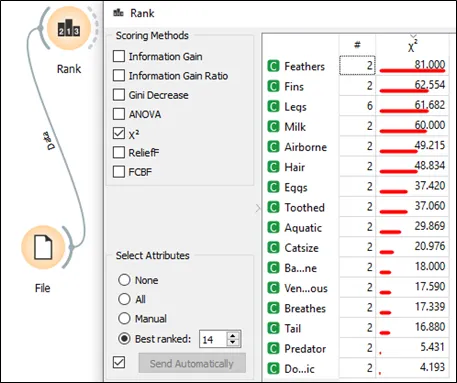Select the Catsize attribute row
Viewport: 457px width, 383px height.
[x=356, y=248]
